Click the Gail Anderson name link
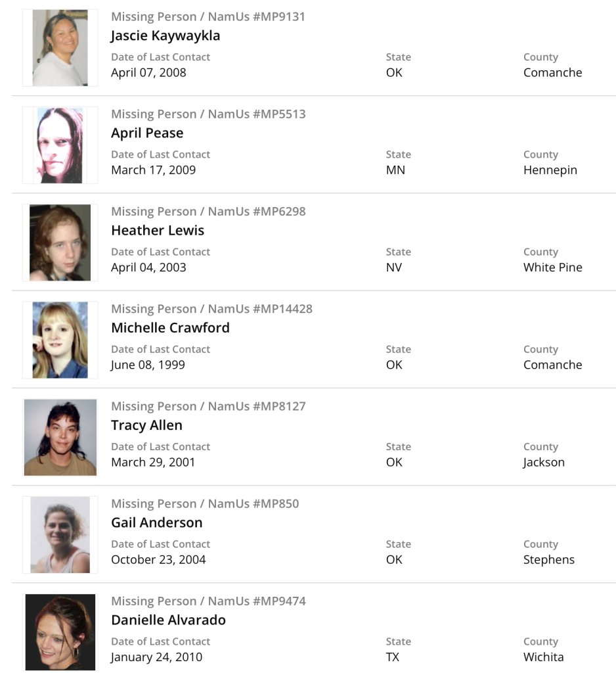The height and width of the screenshot is (673, 616). point(156,522)
